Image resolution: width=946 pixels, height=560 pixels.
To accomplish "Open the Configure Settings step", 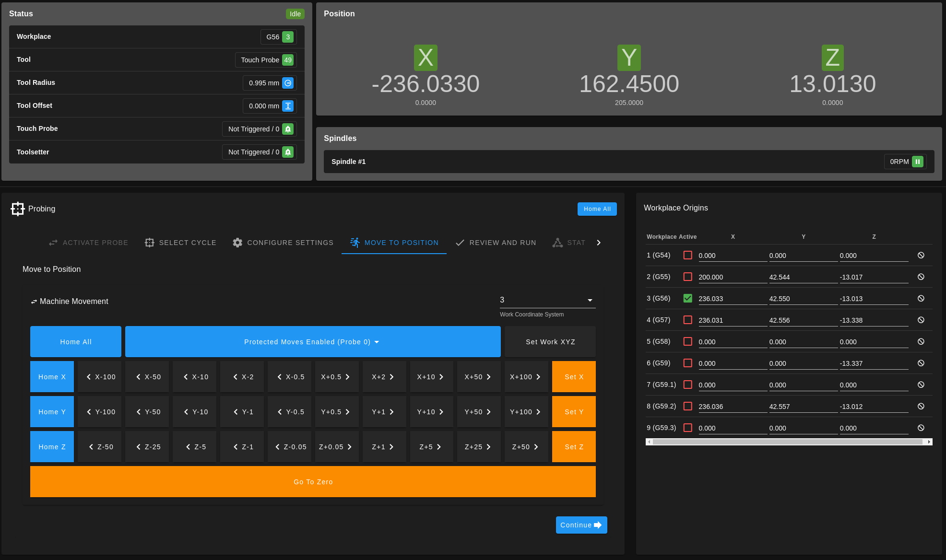I will coord(283,243).
